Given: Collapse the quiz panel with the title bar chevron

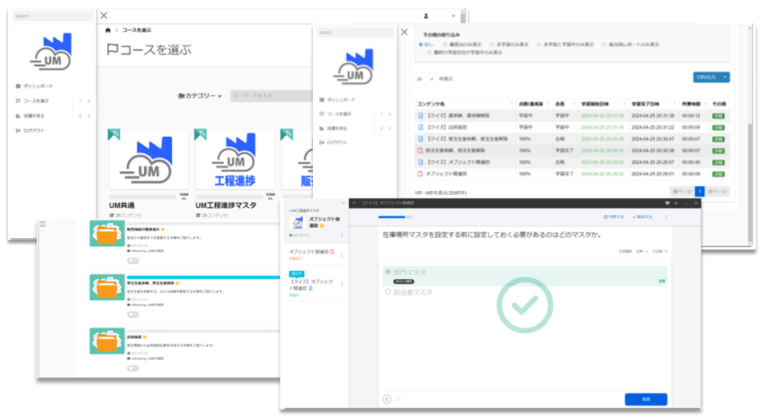Looking at the screenshot, I should [x=354, y=203].
